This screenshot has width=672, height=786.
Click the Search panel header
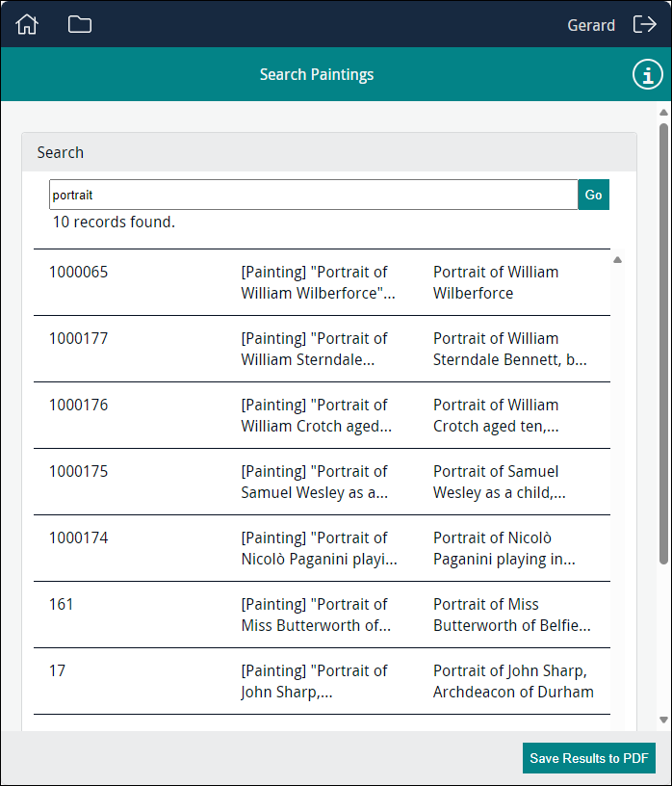[328, 152]
